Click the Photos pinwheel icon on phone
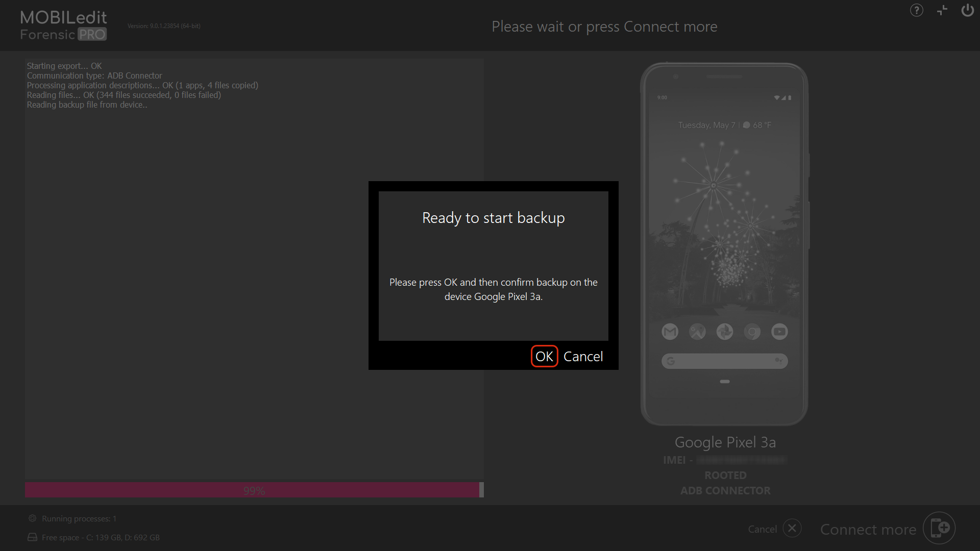 pos(725,332)
